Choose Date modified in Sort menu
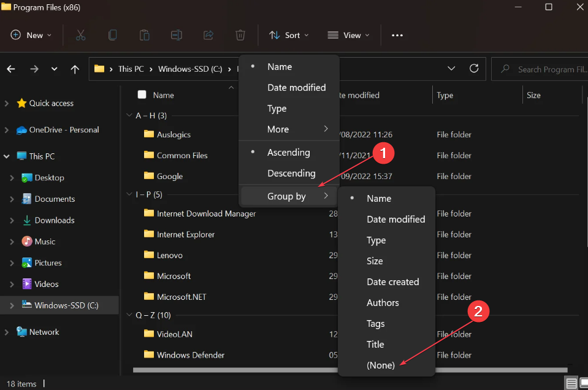 click(x=296, y=88)
